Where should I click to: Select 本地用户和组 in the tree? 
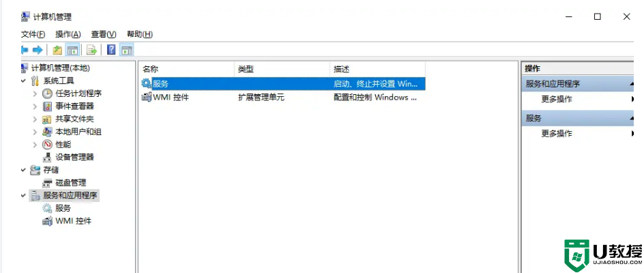78,132
